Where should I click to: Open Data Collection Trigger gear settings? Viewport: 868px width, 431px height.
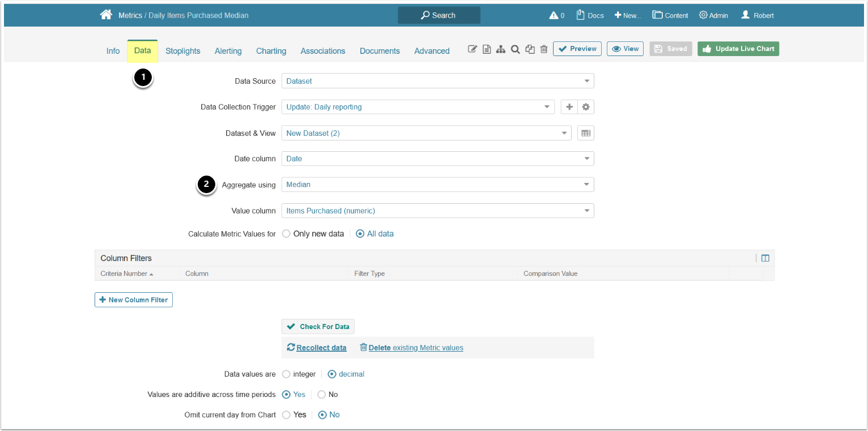[x=586, y=107]
